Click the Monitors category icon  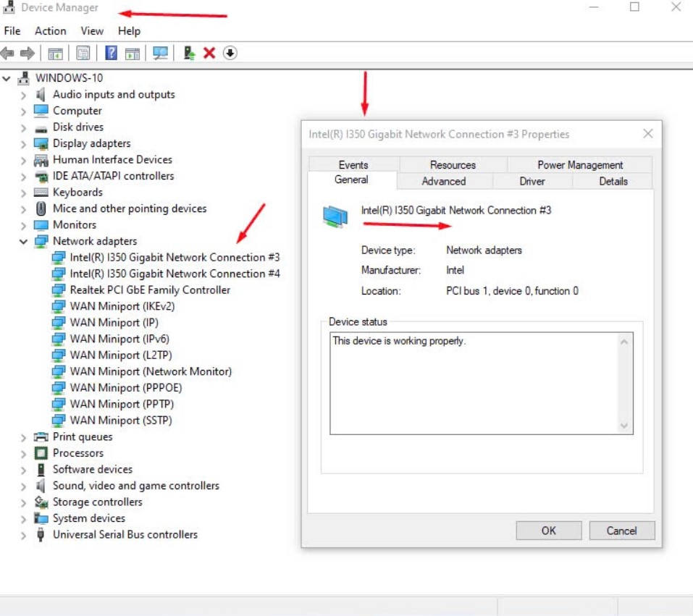[x=41, y=225]
